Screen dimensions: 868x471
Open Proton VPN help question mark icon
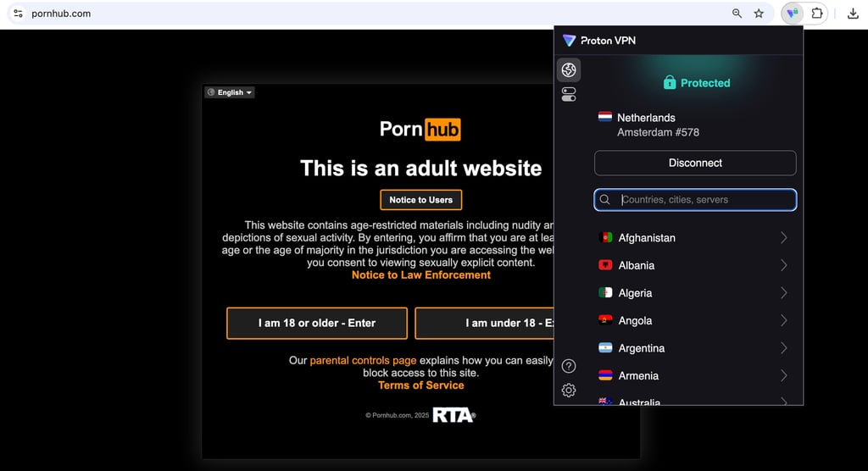coord(569,366)
